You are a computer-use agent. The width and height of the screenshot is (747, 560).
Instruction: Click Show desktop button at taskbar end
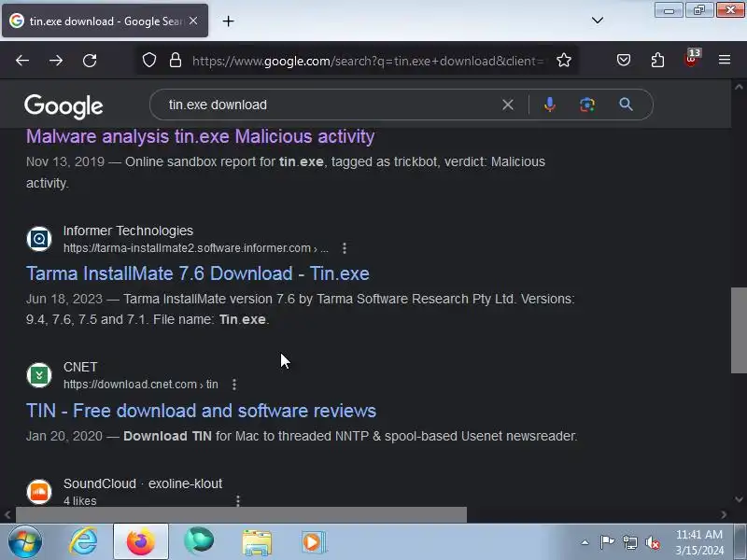pyautogui.click(x=740, y=542)
